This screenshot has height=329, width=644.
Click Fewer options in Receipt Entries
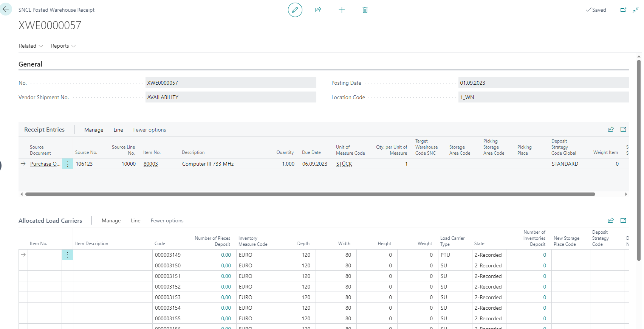click(150, 130)
